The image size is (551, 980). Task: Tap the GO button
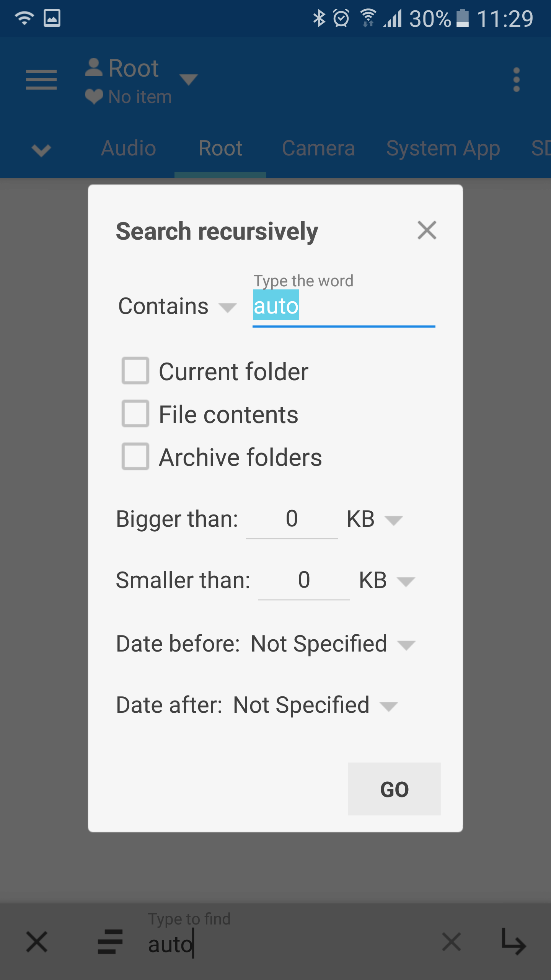click(395, 789)
